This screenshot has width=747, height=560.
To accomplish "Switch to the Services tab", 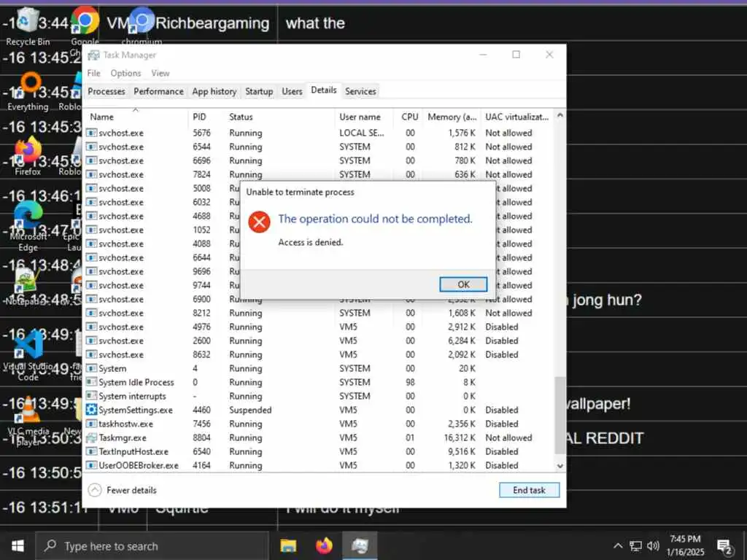I will tap(360, 91).
